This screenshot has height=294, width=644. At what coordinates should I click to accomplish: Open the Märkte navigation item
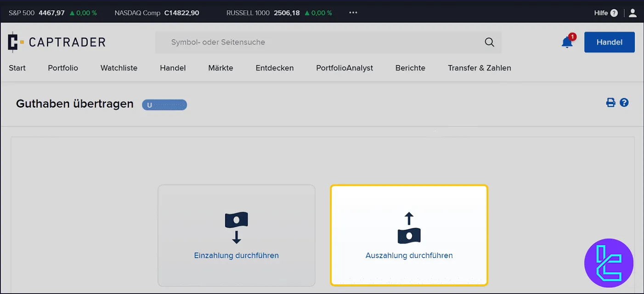220,68
